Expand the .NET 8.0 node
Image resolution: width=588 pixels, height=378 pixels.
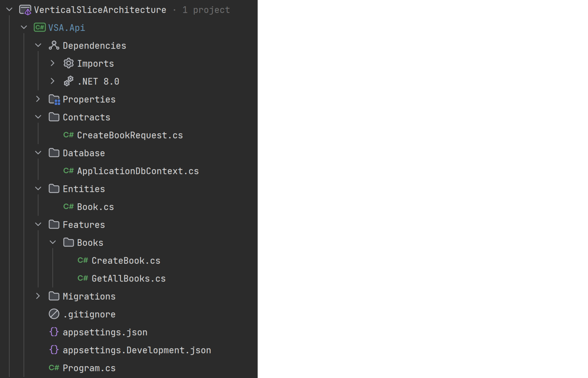tap(53, 81)
